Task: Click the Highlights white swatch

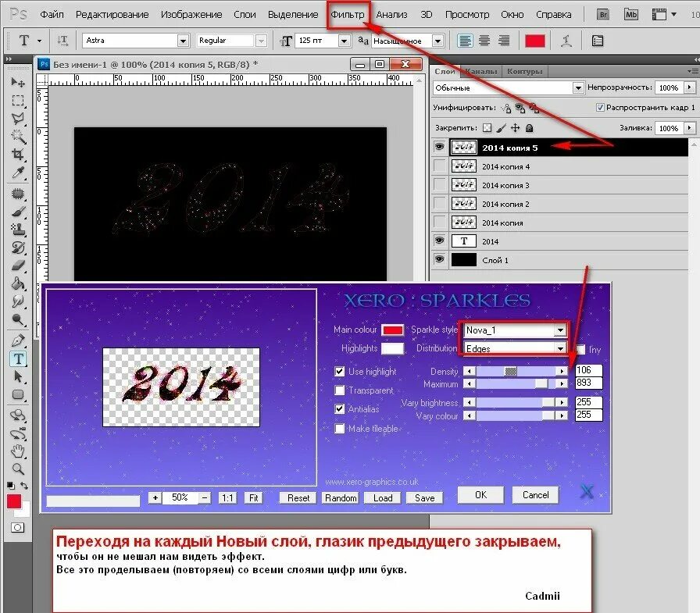Action: coord(392,348)
